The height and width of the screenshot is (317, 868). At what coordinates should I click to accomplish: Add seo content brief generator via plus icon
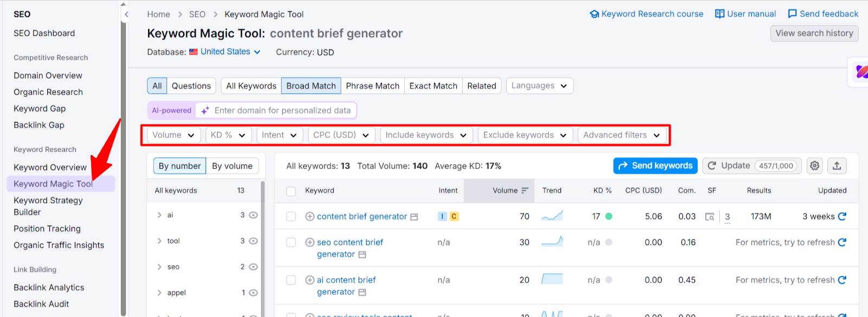click(310, 242)
